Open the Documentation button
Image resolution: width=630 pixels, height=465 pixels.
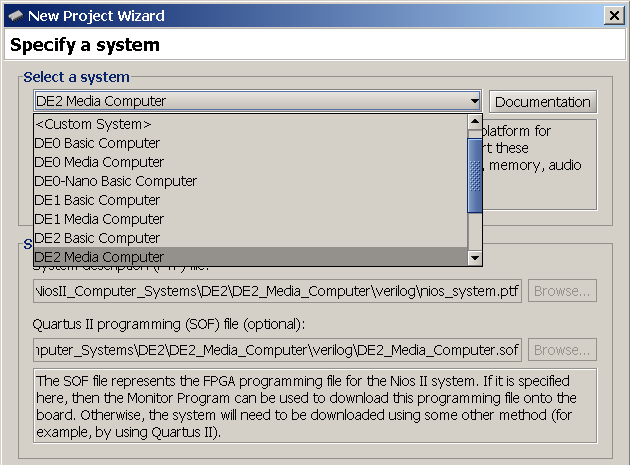(x=542, y=102)
